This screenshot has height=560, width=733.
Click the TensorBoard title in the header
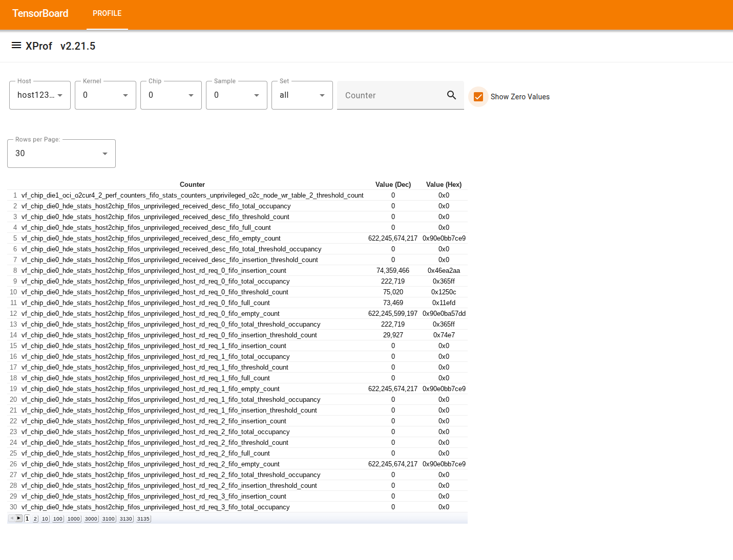[x=40, y=13]
